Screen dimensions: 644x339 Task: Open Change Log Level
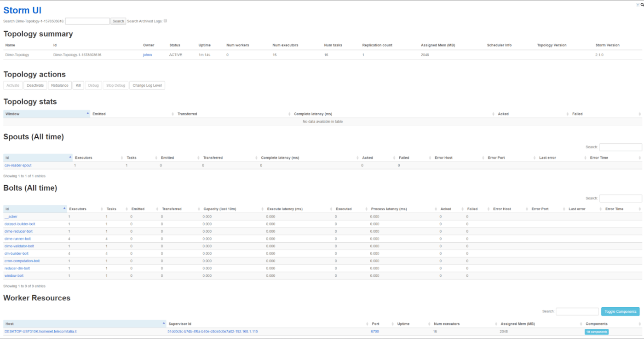point(147,85)
